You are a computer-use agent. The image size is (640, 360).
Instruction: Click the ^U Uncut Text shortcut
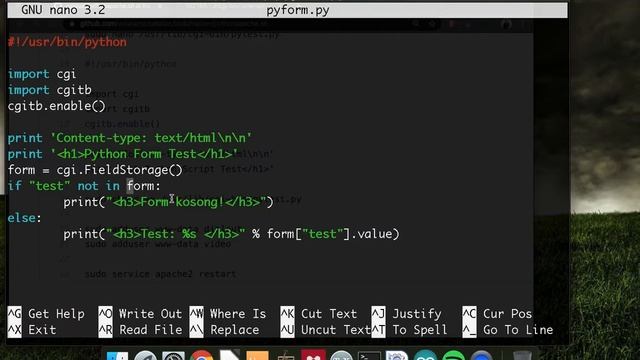point(325,330)
